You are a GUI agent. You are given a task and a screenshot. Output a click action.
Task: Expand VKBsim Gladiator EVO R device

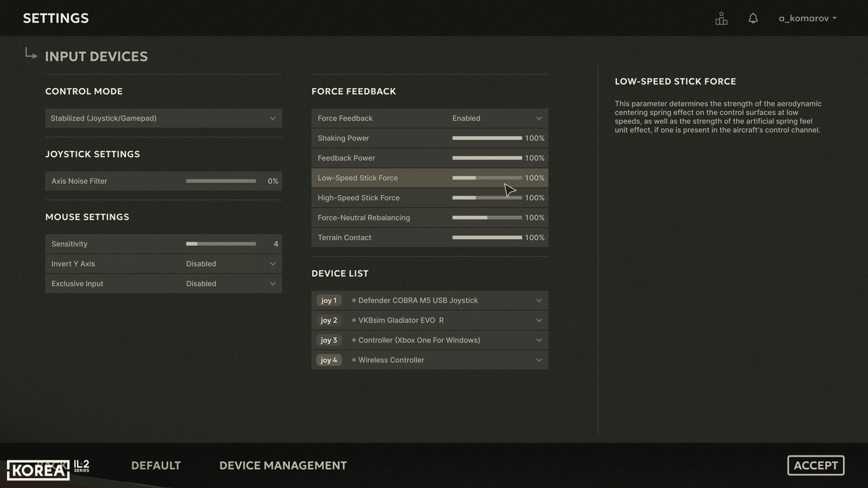coord(430,320)
